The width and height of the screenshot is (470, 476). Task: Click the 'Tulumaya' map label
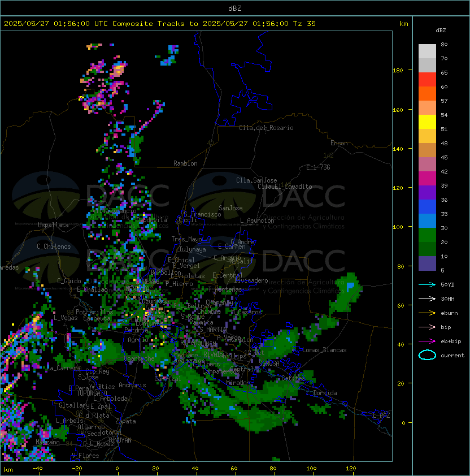[193, 249]
